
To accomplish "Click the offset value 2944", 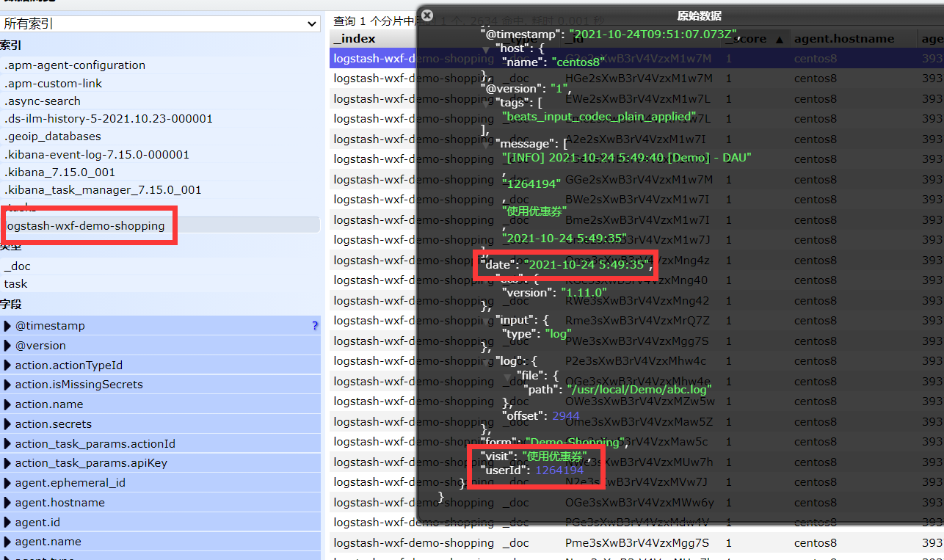I will coord(566,415).
